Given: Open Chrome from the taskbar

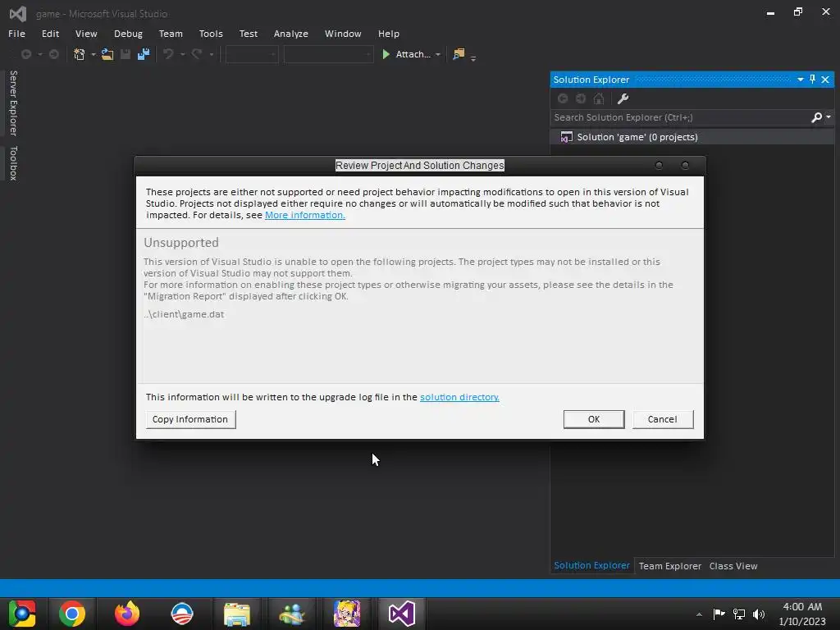Looking at the screenshot, I should click(x=72, y=614).
